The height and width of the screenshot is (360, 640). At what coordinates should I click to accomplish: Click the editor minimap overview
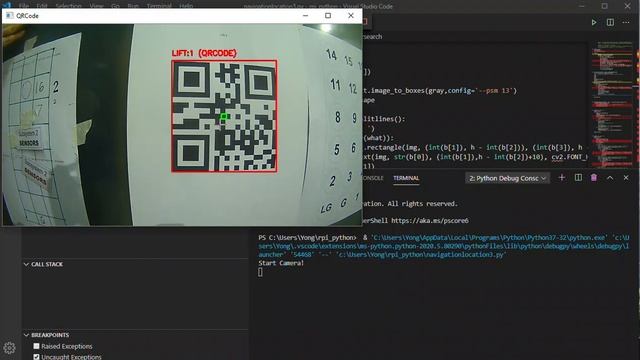coord(612,104)
